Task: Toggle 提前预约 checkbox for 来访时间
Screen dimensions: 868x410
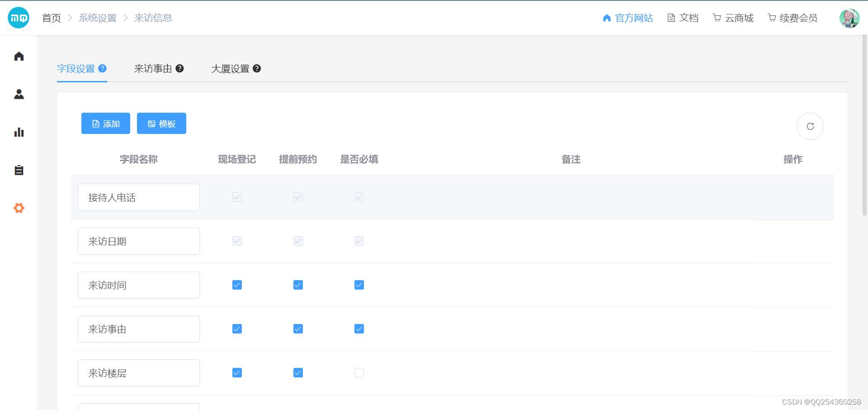Action: coord(298,285)
